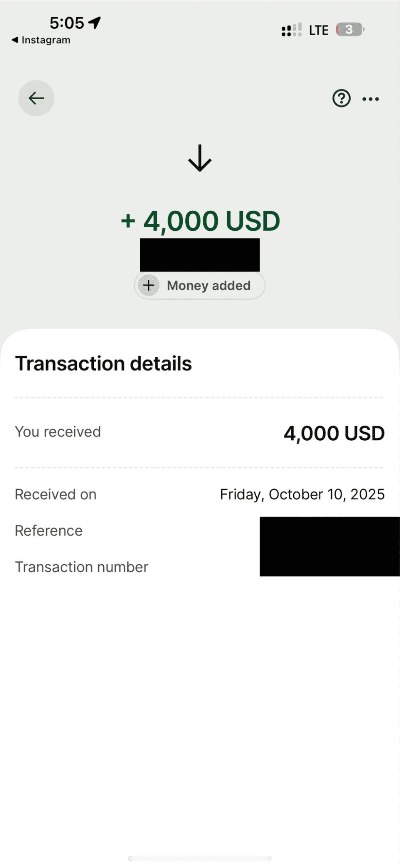Tap the Money added label
The height and width of the screenshot is (868, 400).
click(208, 286)
